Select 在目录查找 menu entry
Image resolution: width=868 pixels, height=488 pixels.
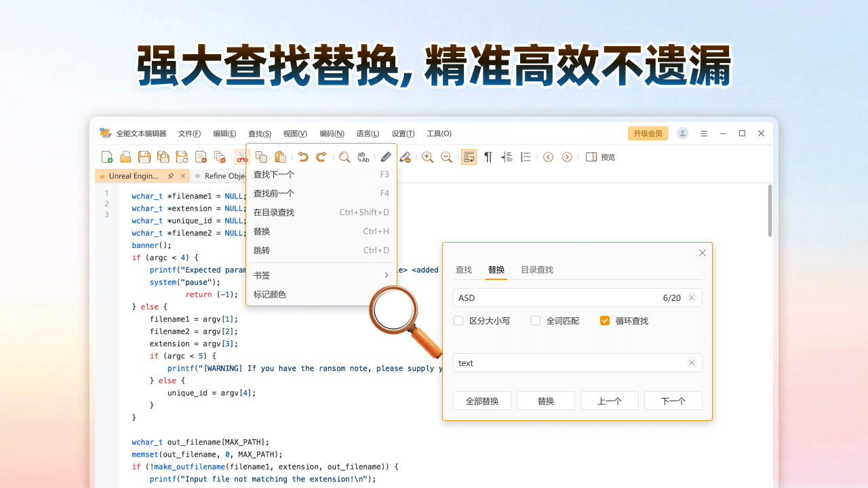[x=274, y=213]
